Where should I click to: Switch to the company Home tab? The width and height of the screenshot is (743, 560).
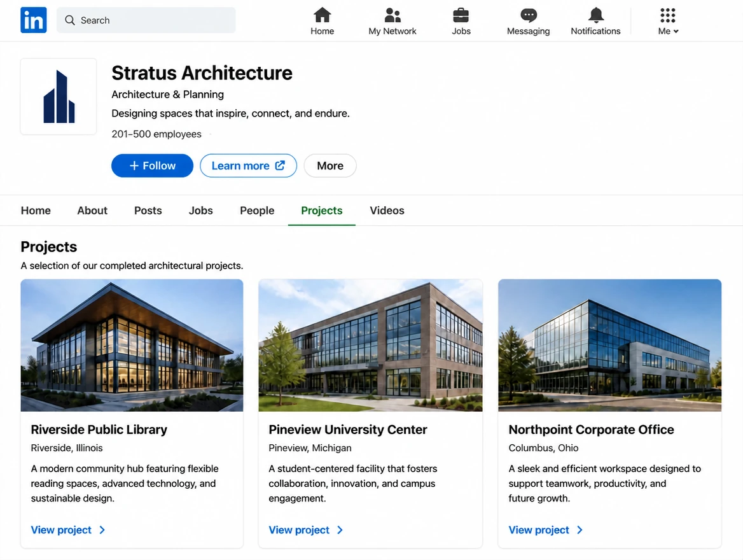pos(36,211)
